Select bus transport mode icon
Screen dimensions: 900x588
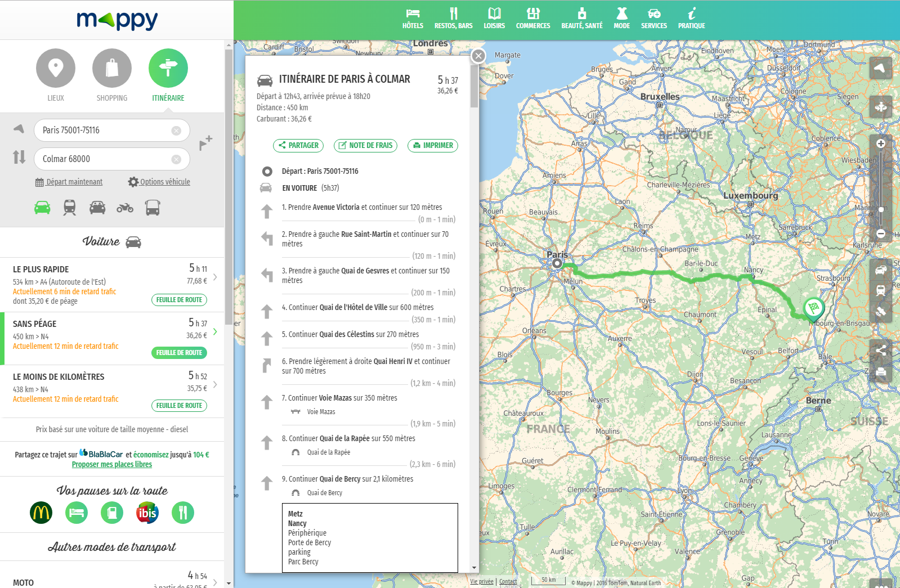pos(153,208)
